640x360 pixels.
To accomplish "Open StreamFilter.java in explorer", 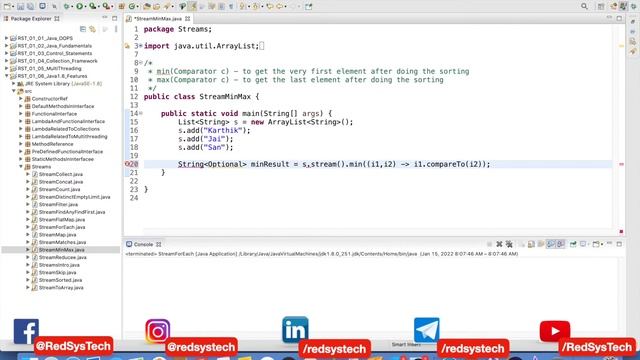I will point(58,204).
